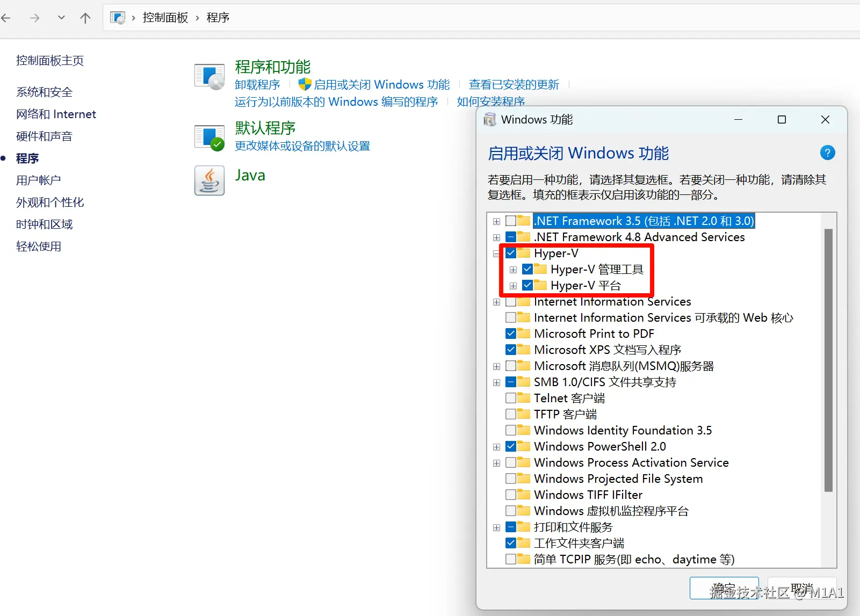Screen dimensions: 860x616
Task: Uncheck Microsoft Print to PDF checkbox
Action: 511,334
